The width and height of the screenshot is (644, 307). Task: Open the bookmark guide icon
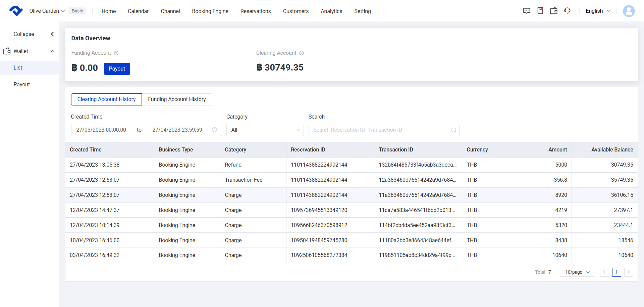pos(540,11)
